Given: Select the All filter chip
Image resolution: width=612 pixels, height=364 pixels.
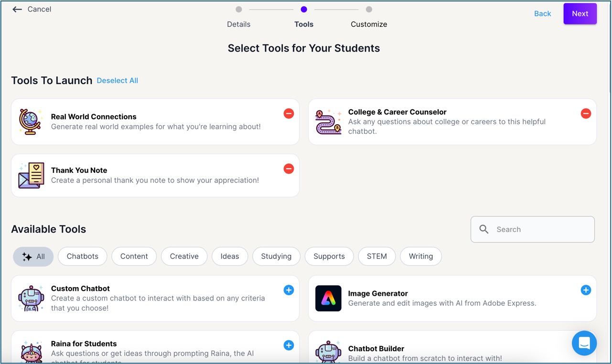Looking at the screenshot, I should (x=33, y=257).
